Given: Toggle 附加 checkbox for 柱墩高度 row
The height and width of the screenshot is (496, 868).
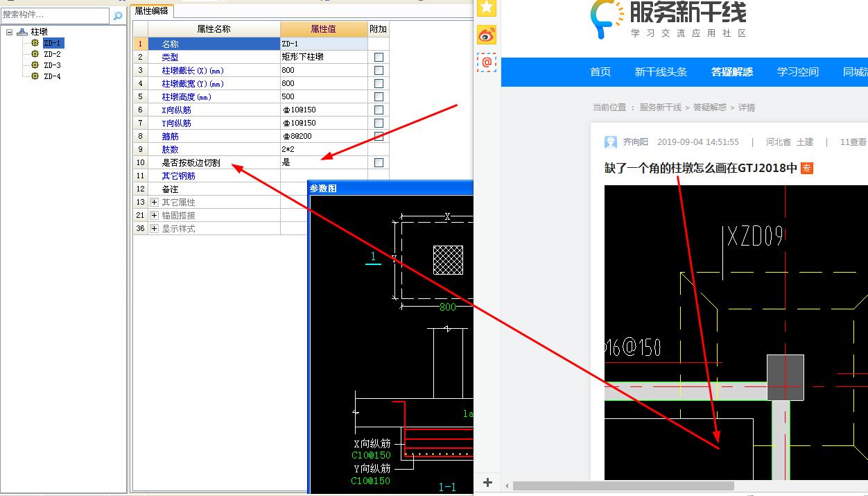Looking at the screenshot, I should pyautogui.click(x=379, y=96).
